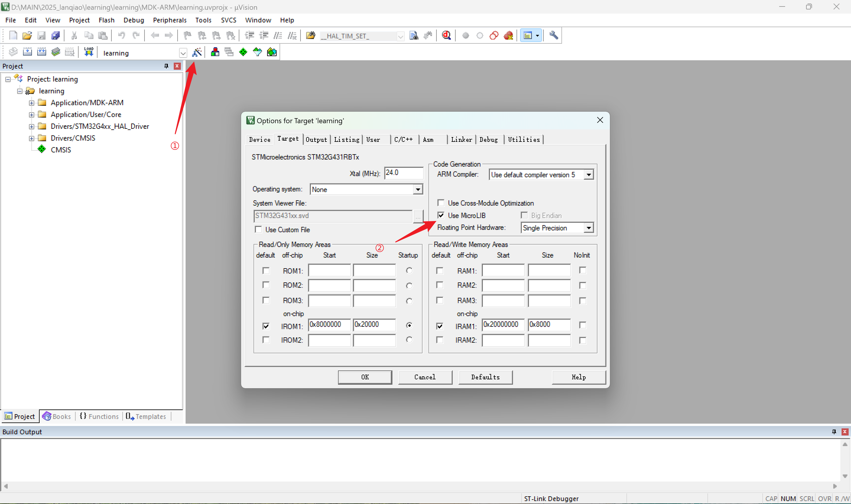Click the Manage Run-Time Environment green diamond icon

243,52
